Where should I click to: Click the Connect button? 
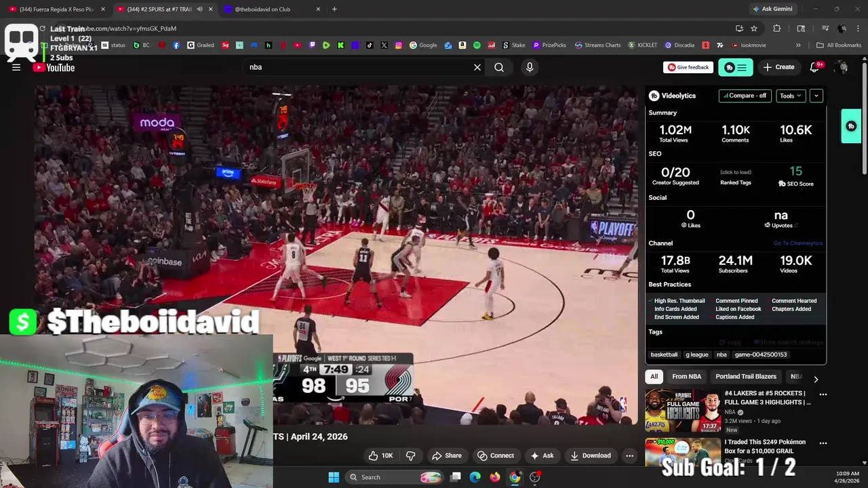496,455
